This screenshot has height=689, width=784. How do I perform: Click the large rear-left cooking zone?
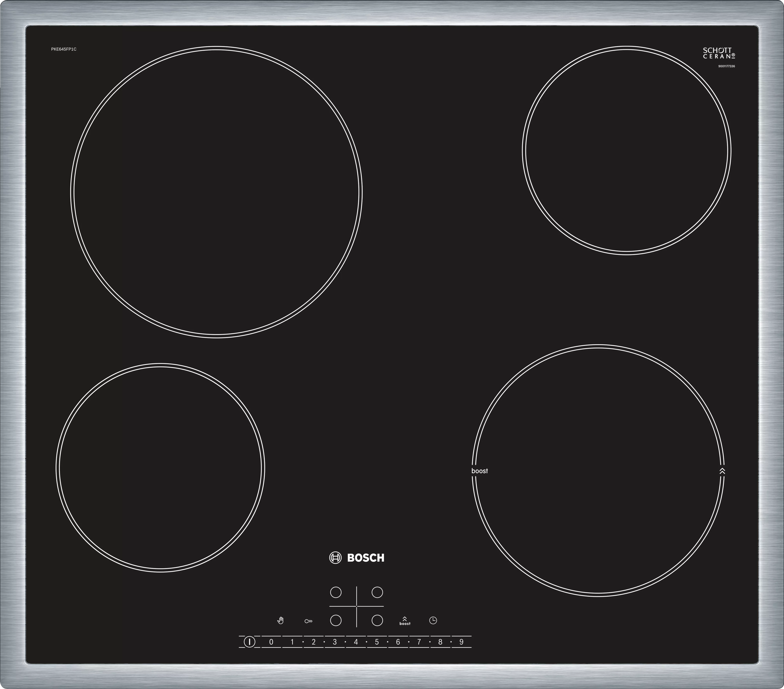click(x=216, y=192)
